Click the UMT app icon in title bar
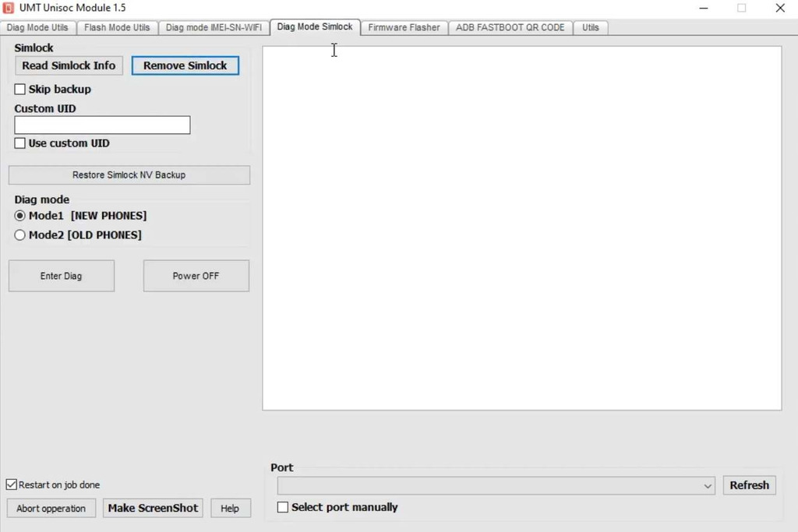 click(8, 8)
